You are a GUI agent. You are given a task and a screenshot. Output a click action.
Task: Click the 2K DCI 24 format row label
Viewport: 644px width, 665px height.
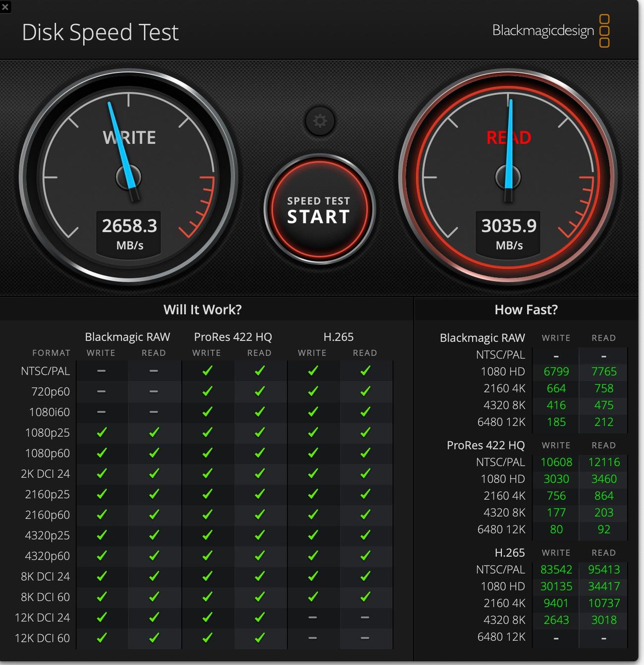(x=45, y=474)
